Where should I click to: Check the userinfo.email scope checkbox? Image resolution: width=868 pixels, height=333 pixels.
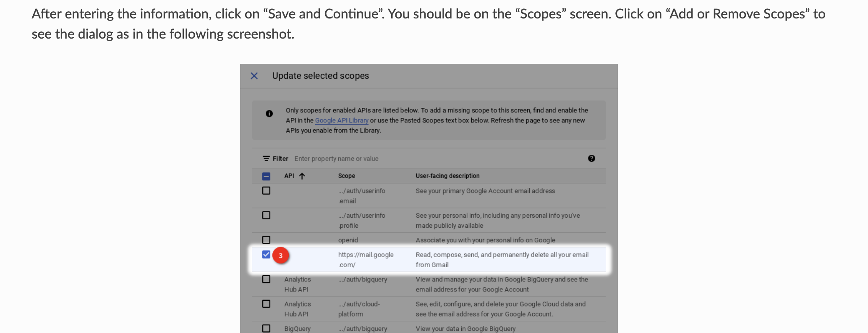coord(266,191)
